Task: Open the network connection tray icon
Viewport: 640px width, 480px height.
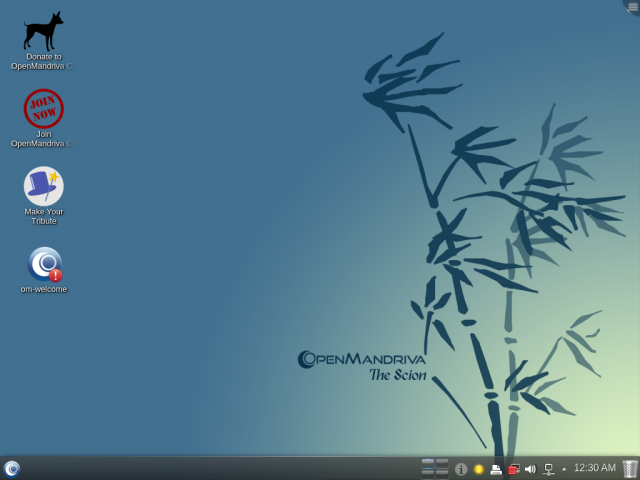Action: pos(548,469)
